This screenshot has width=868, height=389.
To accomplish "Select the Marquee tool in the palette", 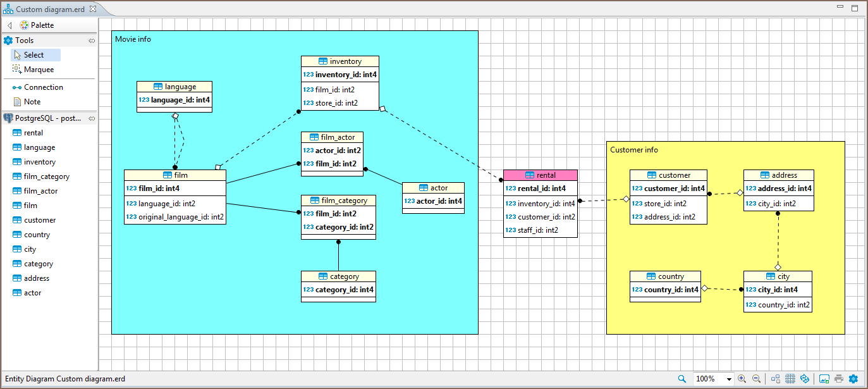I will click(39, 69).
